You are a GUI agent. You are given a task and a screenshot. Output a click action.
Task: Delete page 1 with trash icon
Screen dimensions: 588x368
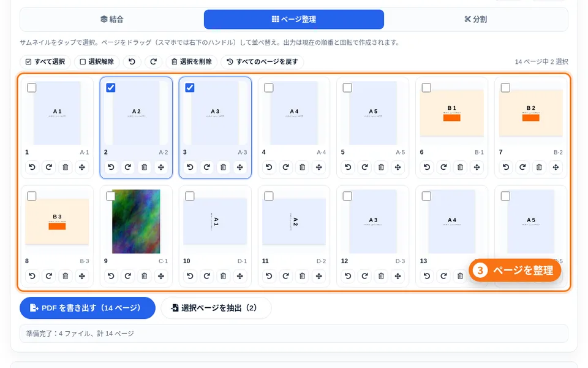[x=66, y=167]
